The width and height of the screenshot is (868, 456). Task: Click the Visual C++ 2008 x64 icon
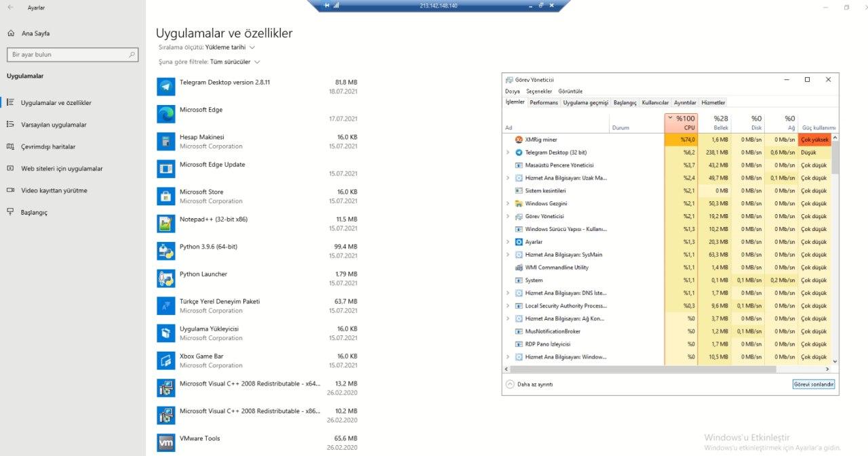point(166,388)
